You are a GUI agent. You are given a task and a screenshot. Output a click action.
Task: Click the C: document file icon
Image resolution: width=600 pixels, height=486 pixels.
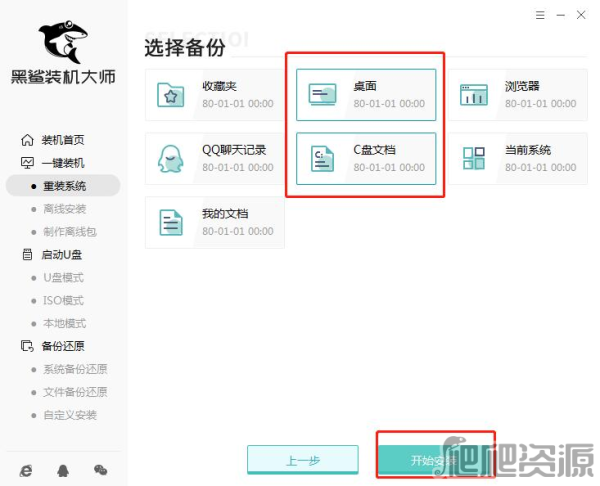(322, 159)
